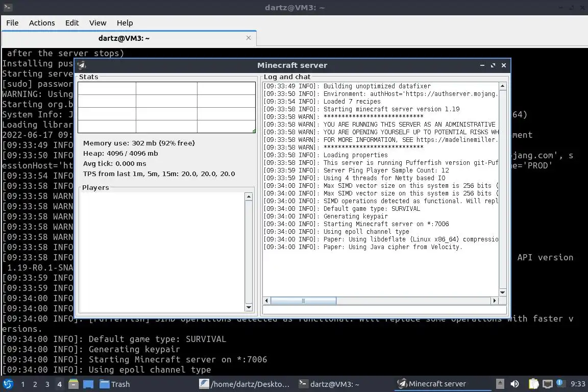Switch to workspace 4

59,384
